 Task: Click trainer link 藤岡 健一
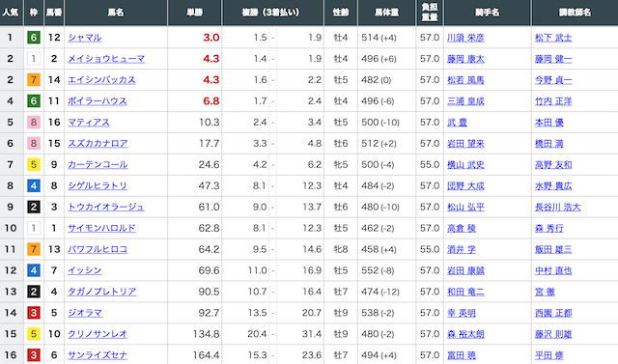553,59
